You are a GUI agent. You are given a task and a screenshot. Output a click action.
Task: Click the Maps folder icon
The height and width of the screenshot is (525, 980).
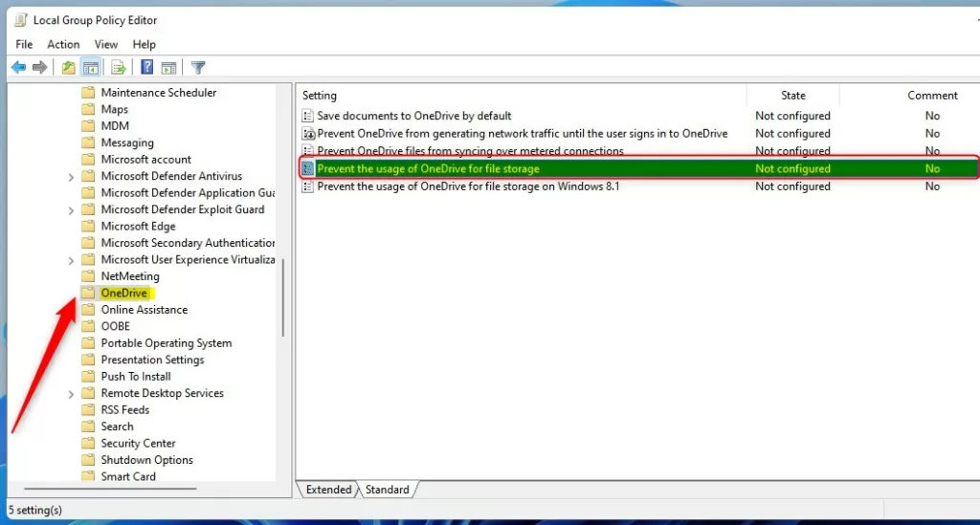88,109
